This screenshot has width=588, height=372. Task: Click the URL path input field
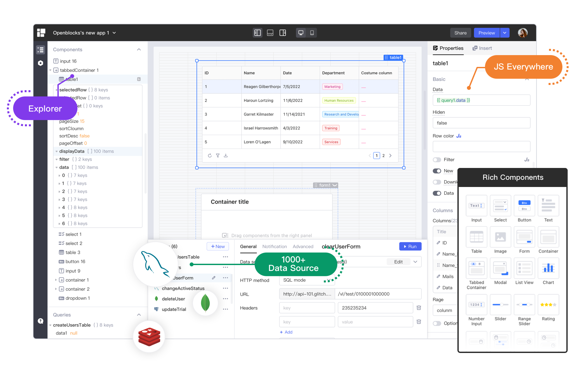tap(378, 294)
